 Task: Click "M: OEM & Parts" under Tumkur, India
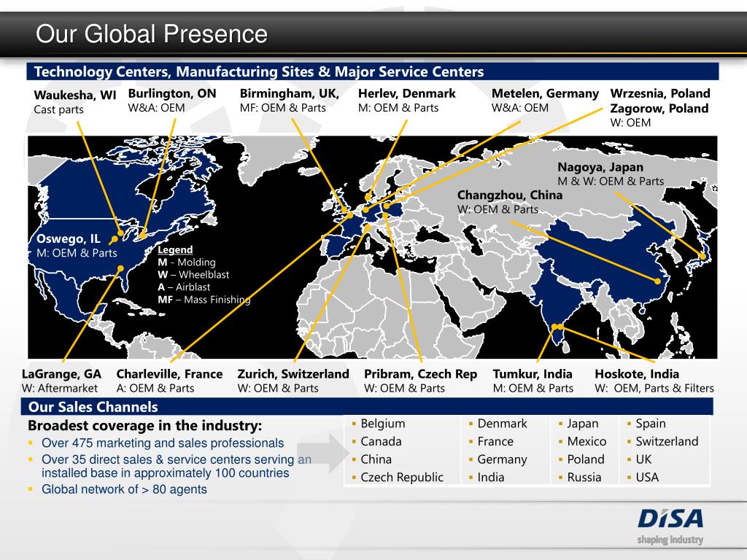[533, 388]
